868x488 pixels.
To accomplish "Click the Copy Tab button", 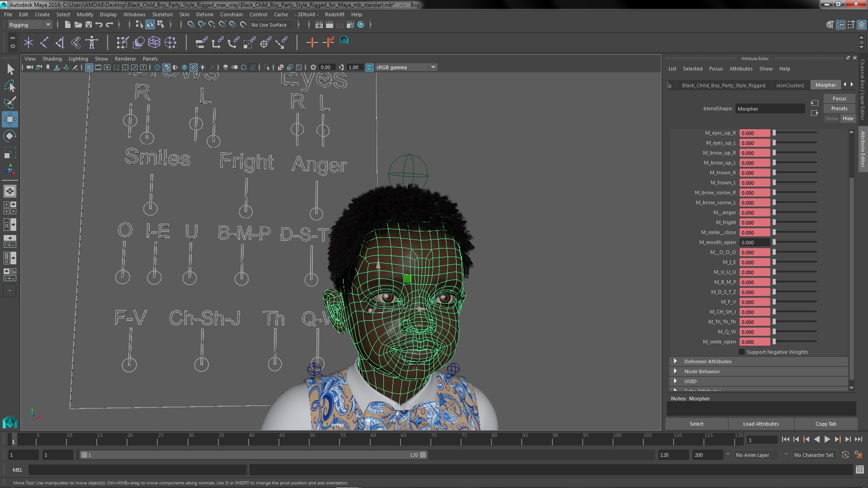I will coord(826,424).
